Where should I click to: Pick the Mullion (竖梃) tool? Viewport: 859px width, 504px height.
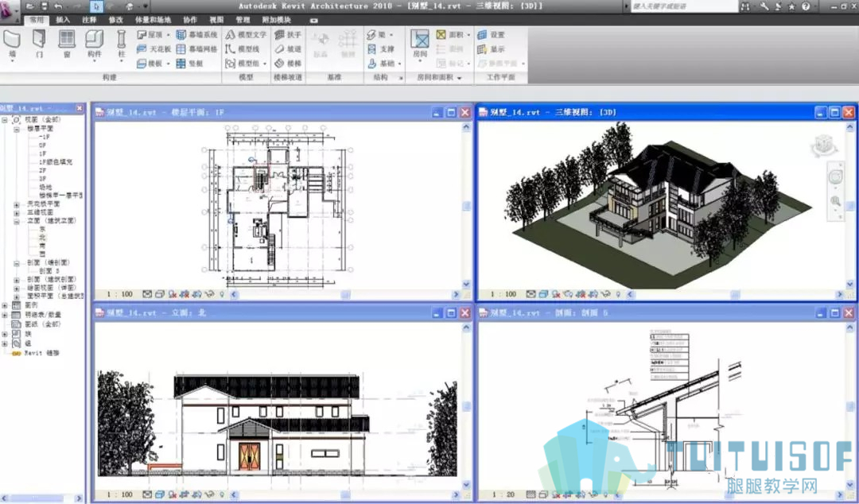[189, 64]
